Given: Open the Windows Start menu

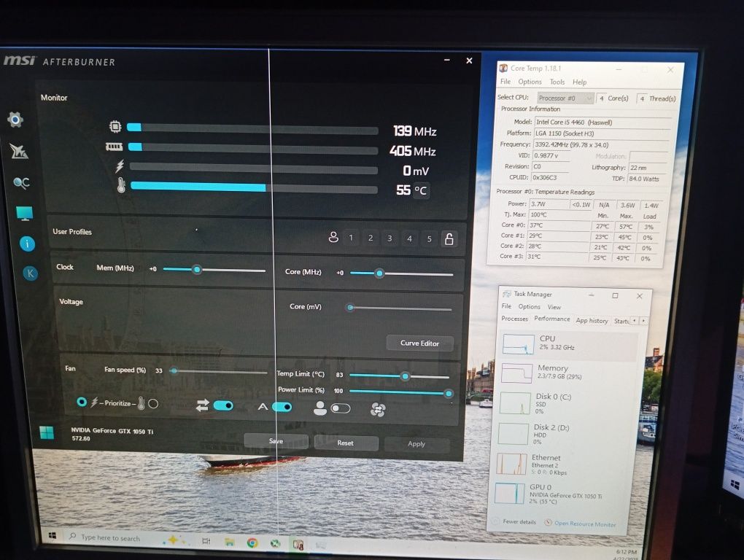Looking at the screenshot, I should tap(53, 536).
